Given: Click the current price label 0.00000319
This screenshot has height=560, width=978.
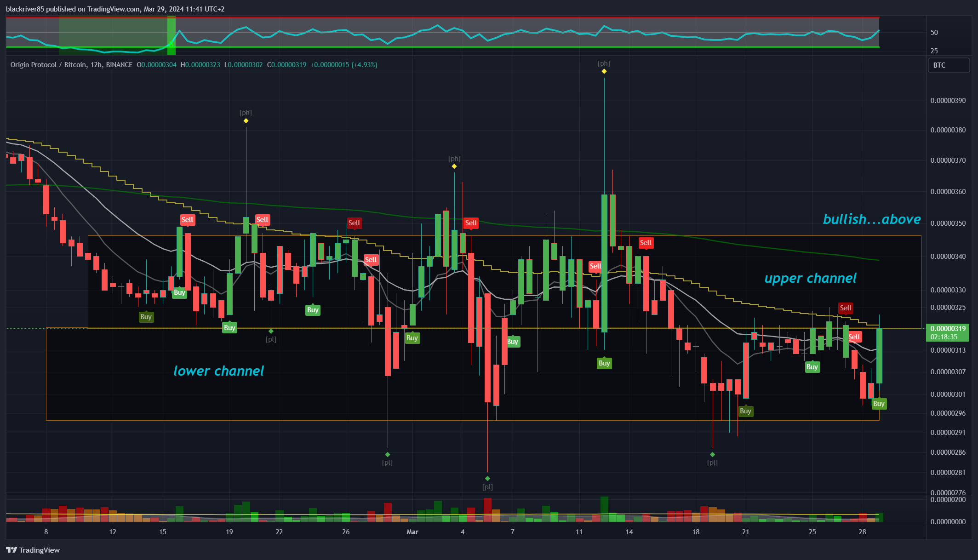Looking at the screenshot, I should coord(948,328).
